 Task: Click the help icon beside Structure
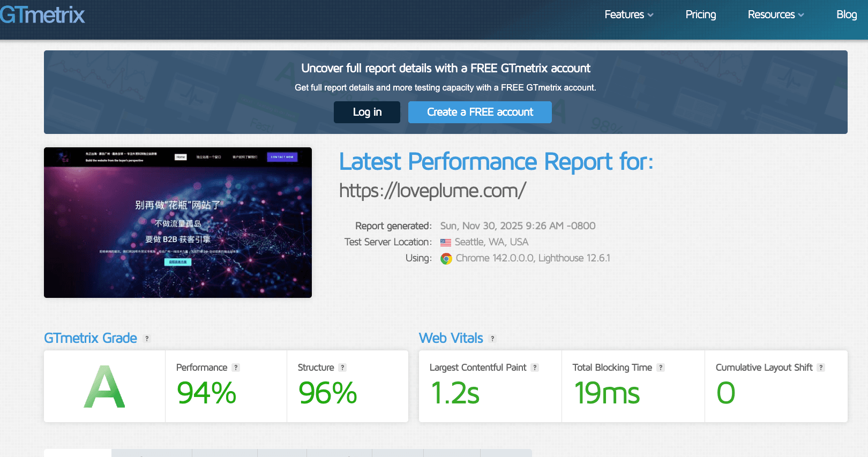tap(342, 368)
